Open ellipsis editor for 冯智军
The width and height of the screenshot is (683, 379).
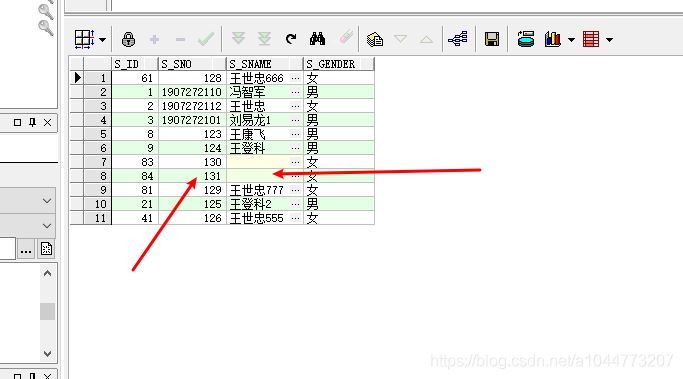[x=295, y=92]
